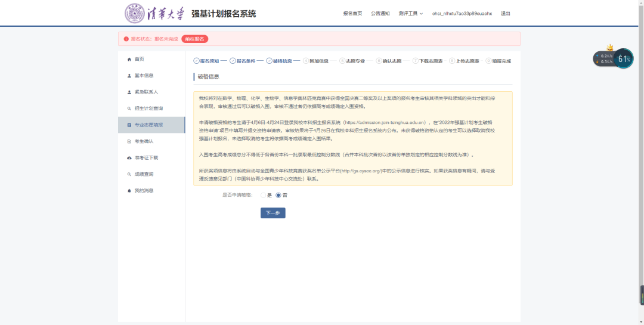The height and width of the screenshot is (325, 644).
Task: Click step 7 circle for 下载志愿表
Action: pos(415,61)
